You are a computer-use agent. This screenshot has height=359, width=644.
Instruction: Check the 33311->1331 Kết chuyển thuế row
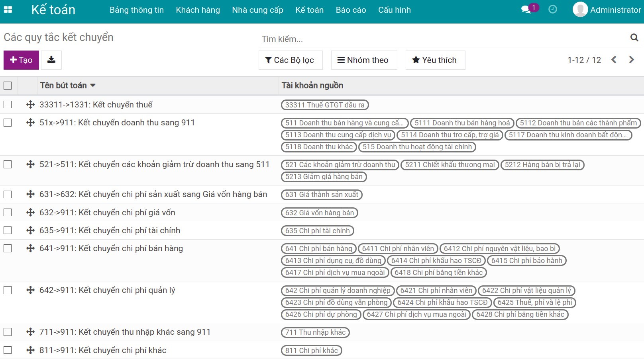pos(8,105)
